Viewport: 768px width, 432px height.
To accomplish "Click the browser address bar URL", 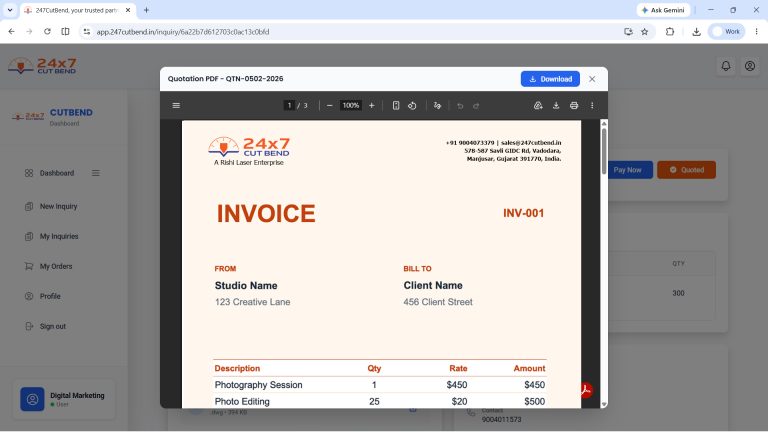I will [183, 32].
